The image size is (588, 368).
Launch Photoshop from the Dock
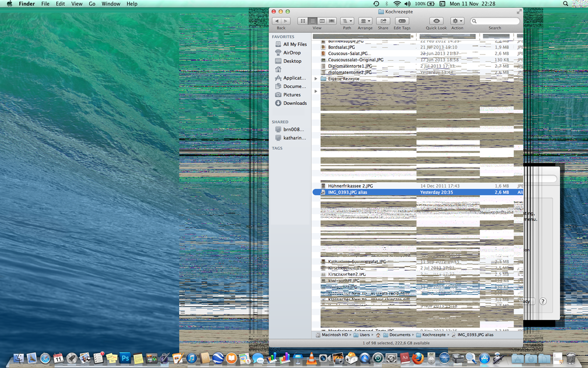125,358
